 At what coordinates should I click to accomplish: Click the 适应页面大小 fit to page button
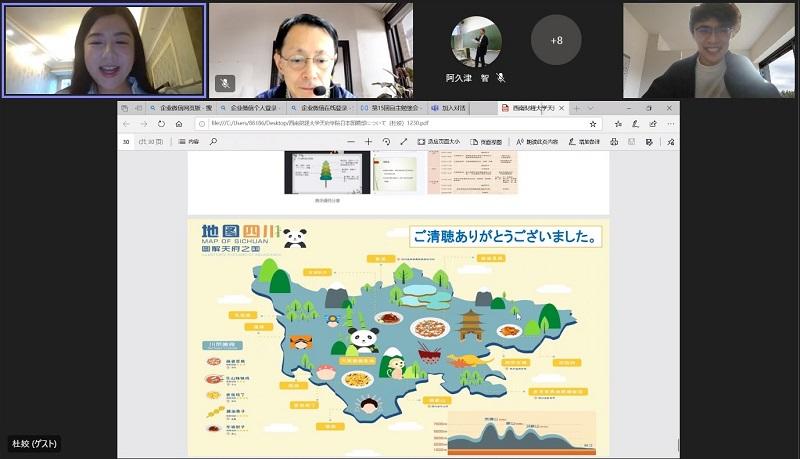(x=438, y=142)
